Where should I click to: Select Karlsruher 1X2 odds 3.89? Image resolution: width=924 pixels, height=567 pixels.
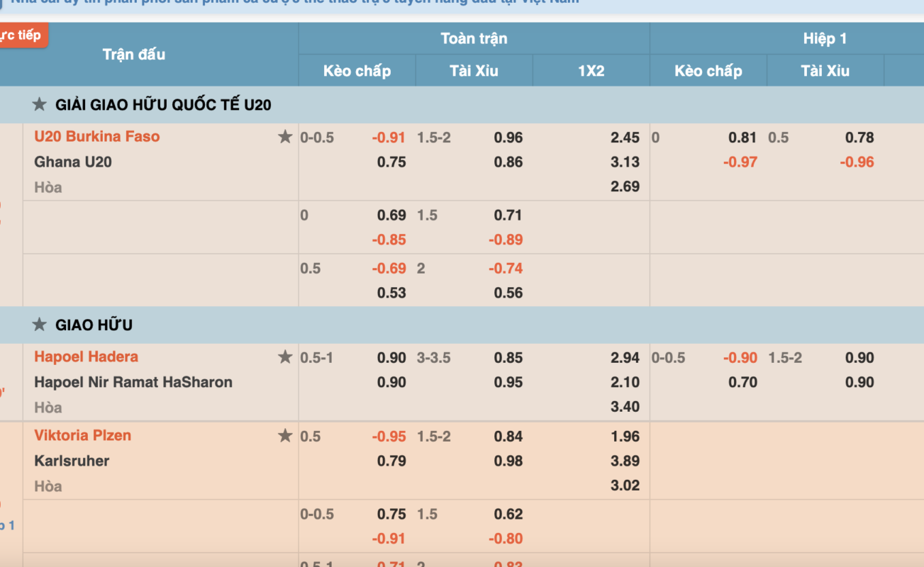[625, 461]
